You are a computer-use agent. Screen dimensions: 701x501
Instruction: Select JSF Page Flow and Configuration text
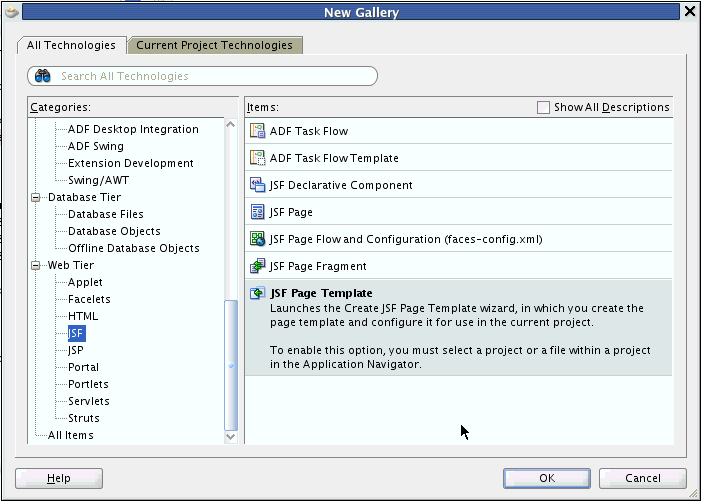(x=406, y=239)
